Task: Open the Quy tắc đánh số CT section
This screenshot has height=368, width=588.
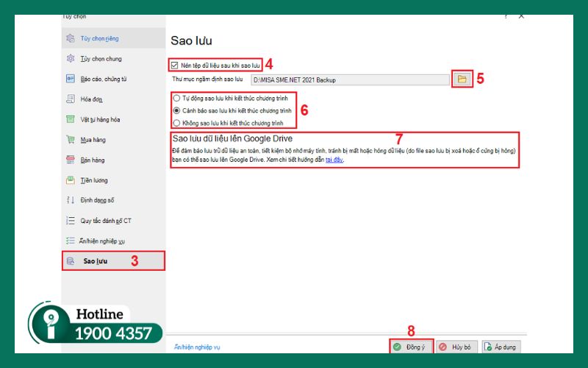Action: (x=106, y=220)
